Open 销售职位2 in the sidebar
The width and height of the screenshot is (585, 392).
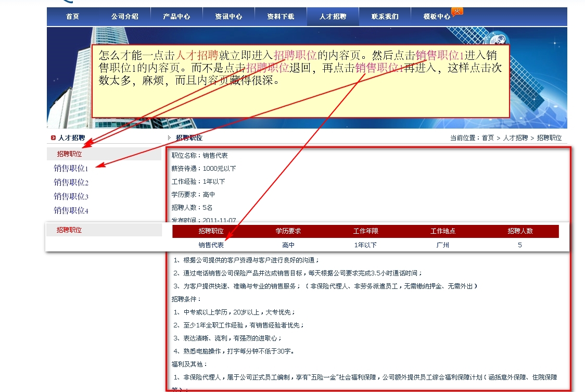tap(71, 182)
